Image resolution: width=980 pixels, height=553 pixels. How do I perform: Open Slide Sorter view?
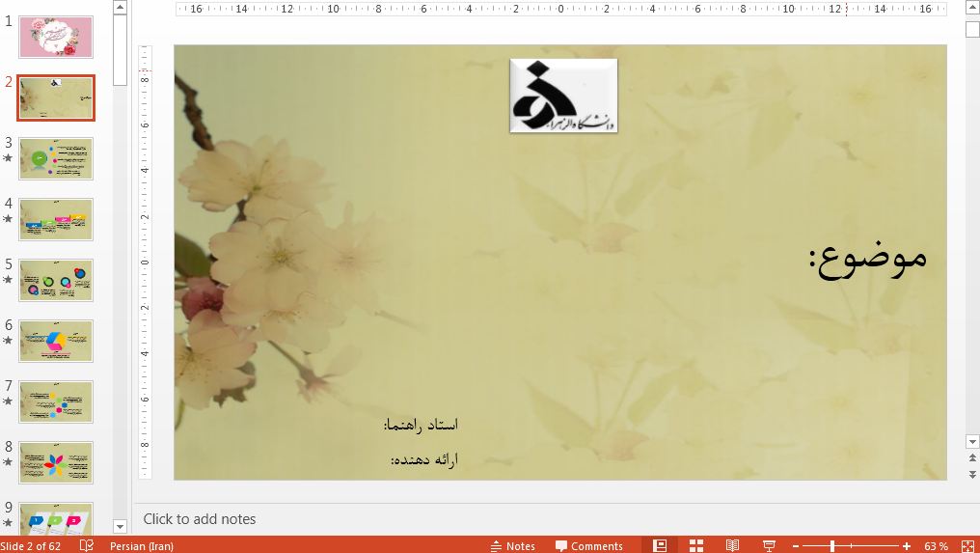[x=696, y=545]
